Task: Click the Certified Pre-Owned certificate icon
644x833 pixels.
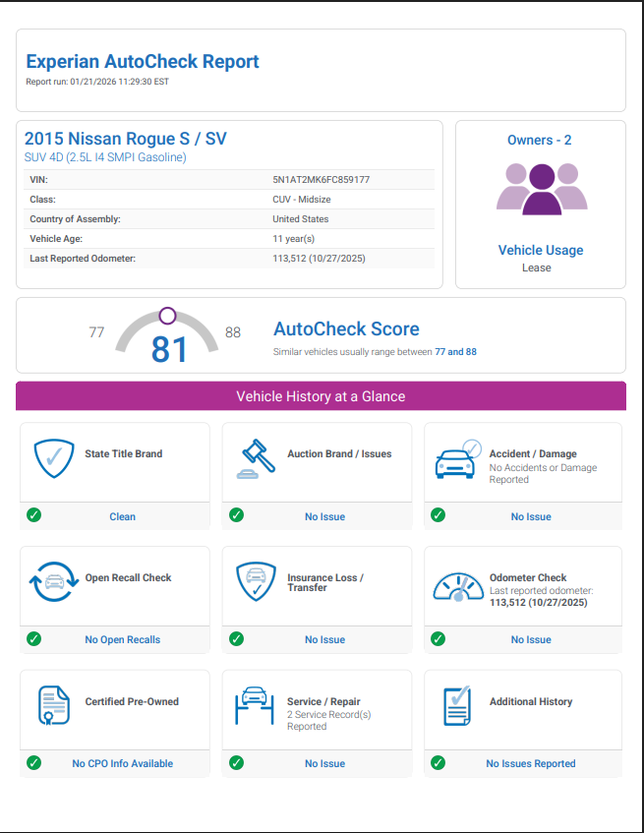Action: pos(54,706)
